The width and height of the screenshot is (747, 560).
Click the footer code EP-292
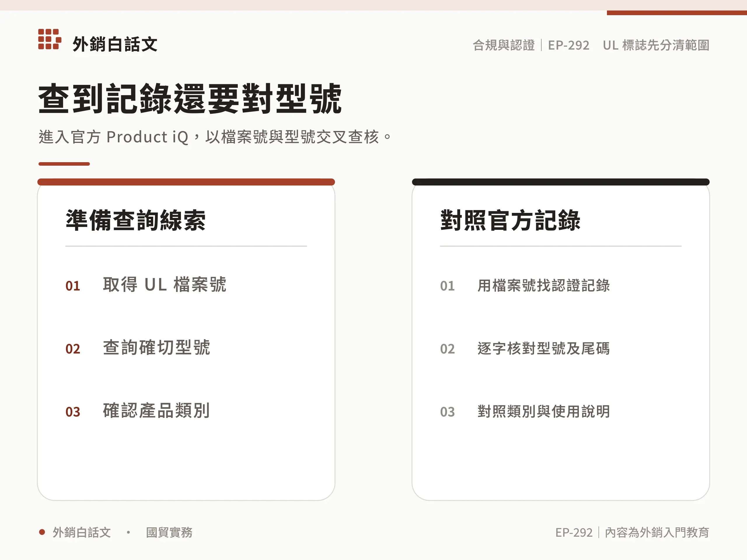574,532
